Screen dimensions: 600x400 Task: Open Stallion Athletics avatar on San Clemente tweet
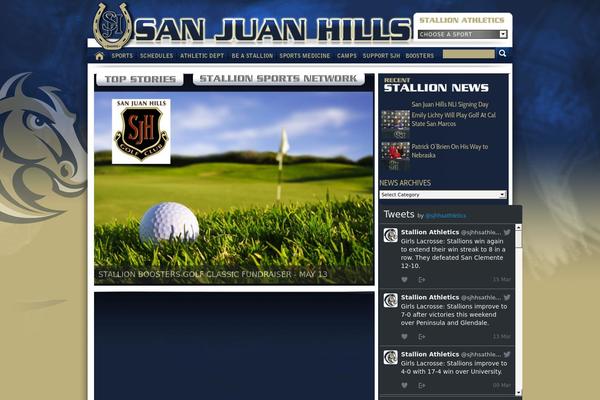point(391,235)
